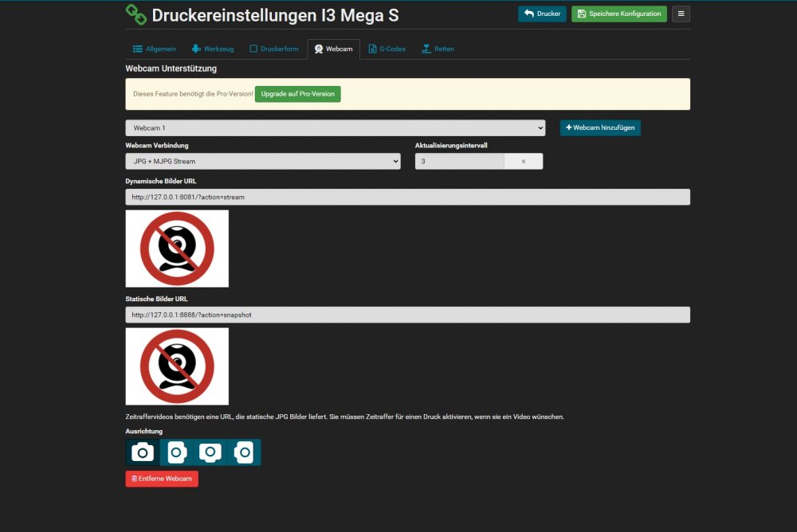This screenshot has height=532, width=797.
Task: Click the seconds unit label 's'
Action: pyautogui.click(x=524, y=161)
